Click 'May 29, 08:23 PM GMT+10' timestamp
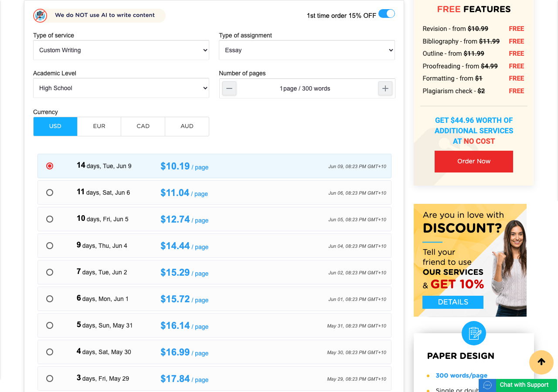 pyautogui.click(x=357, y=379)
